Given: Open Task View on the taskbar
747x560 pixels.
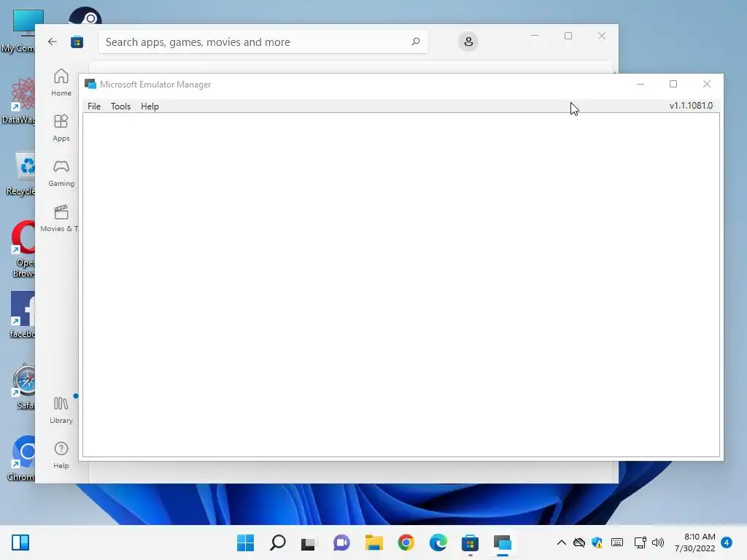Looking at the screenshot, I should click(x=309, y=542).
